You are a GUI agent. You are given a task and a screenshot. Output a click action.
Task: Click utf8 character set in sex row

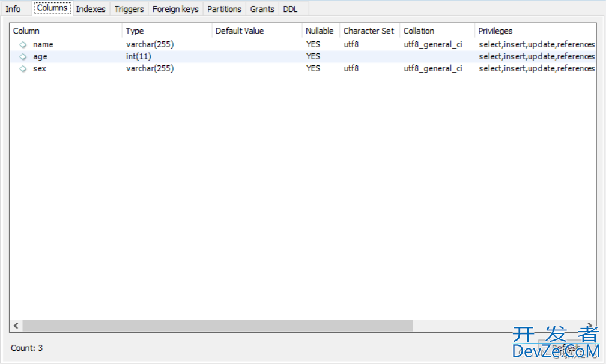tap(351, 69)
